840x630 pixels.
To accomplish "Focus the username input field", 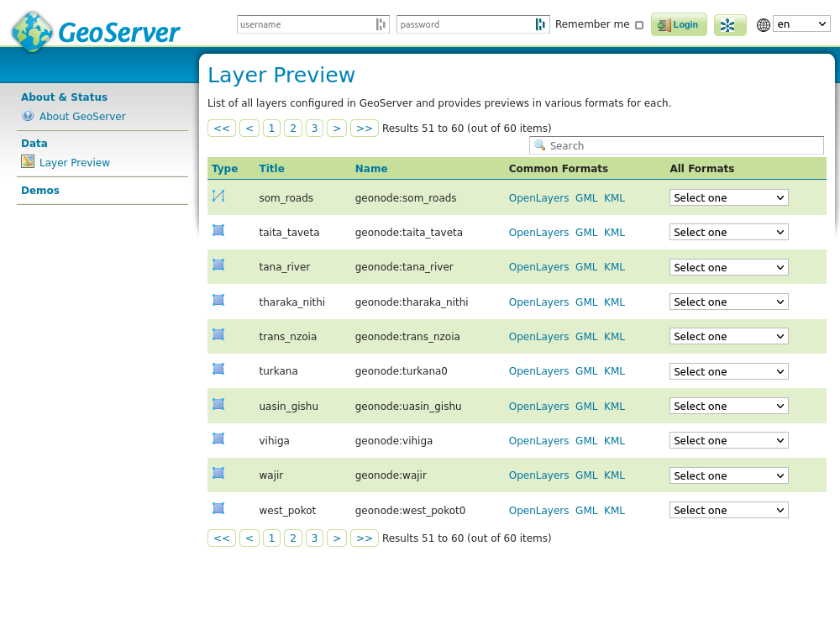I will (312, 24).
